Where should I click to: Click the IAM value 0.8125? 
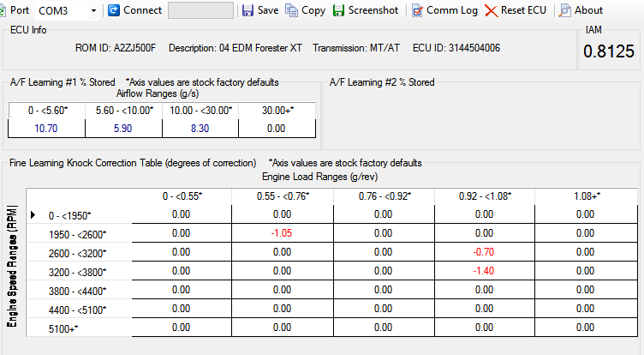[609, 51]
